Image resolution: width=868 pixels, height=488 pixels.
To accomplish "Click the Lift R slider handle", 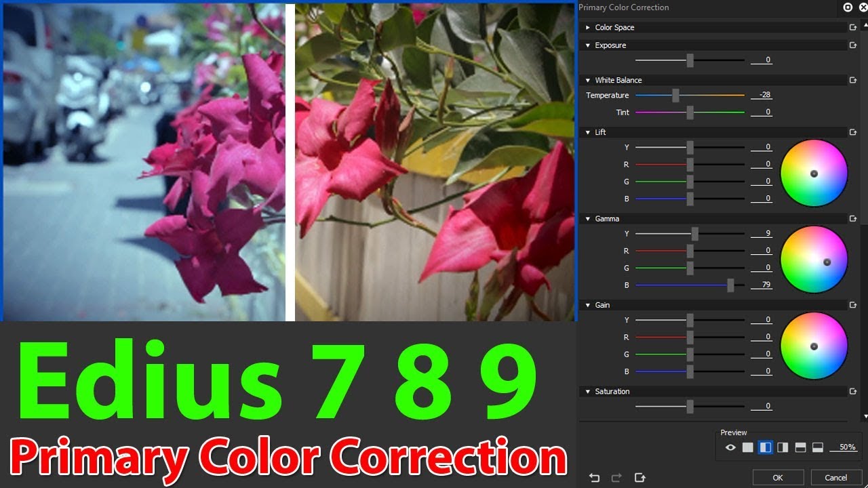I will [x=690, y=165].
